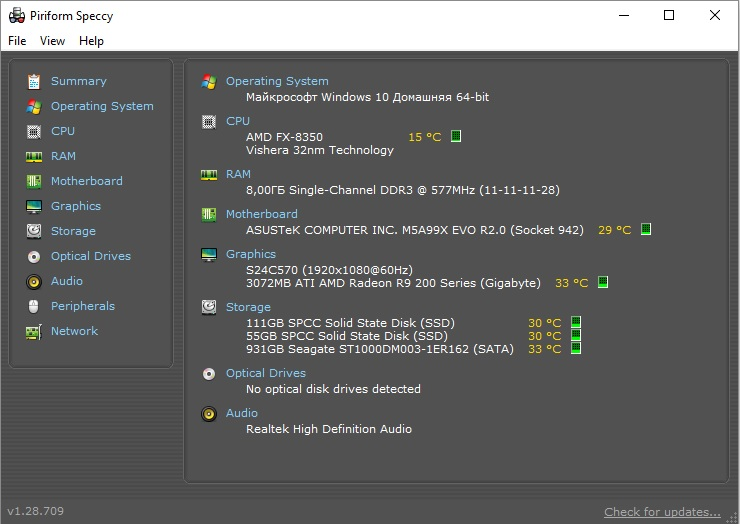Open the Help menu
Image resolution: width=740 pixels, height=524 pixels.
(91, 41)
